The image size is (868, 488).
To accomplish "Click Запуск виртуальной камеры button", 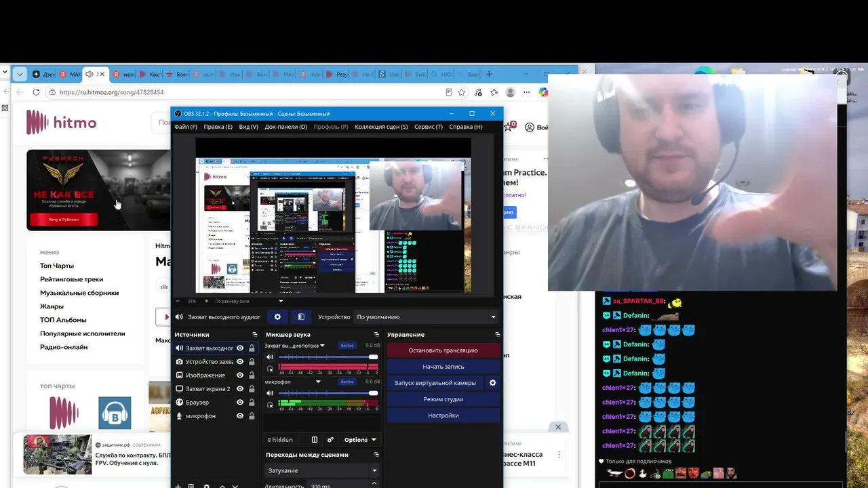I will pos(435,383).
